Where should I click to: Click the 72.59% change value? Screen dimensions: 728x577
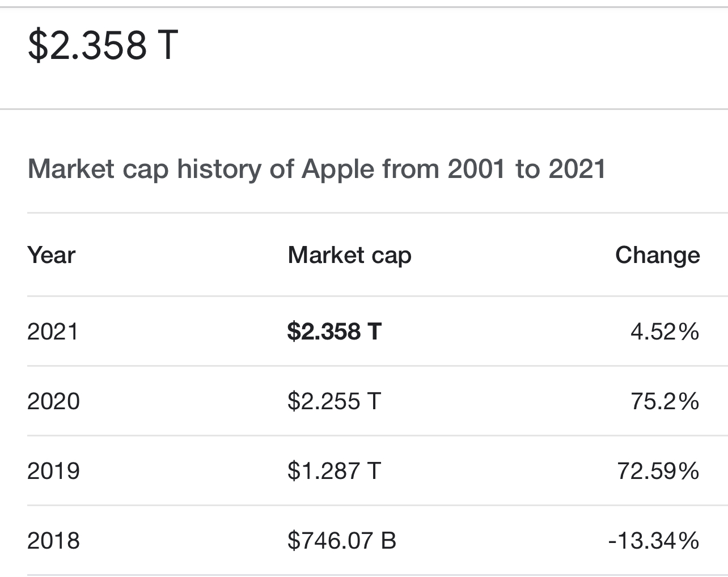tap(658, 471)
